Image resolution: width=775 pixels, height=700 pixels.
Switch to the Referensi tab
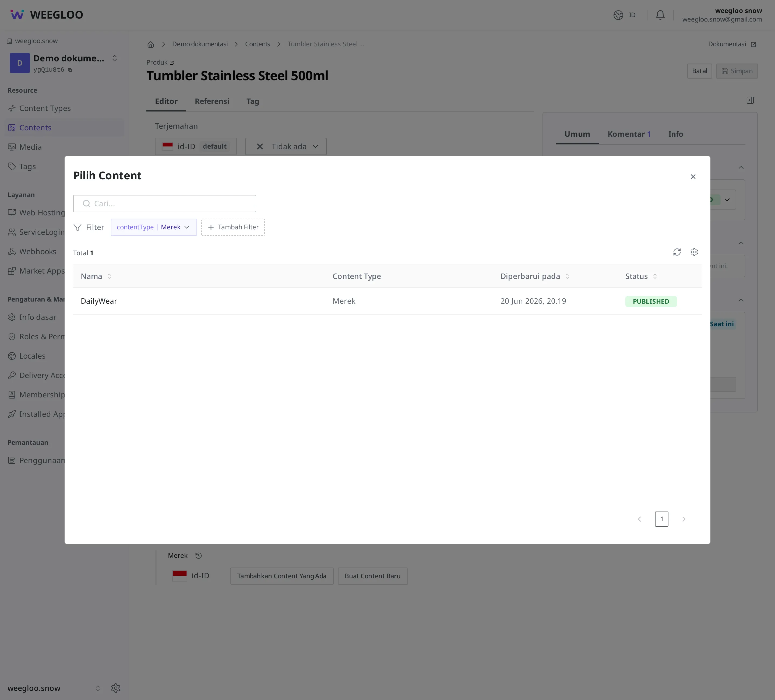(212, 101)
